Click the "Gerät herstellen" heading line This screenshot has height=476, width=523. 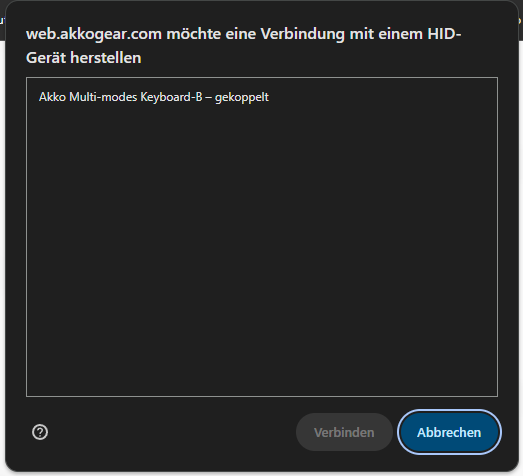coord(84,58)
